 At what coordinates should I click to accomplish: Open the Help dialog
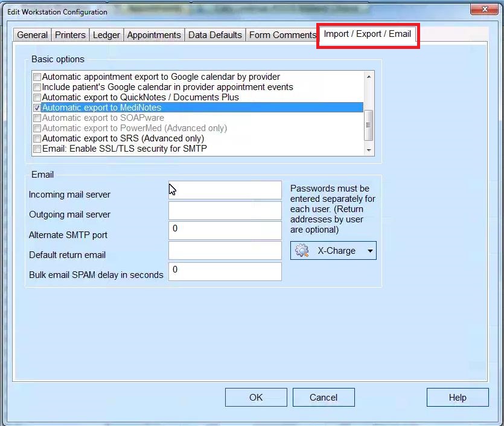coord(458,397)
